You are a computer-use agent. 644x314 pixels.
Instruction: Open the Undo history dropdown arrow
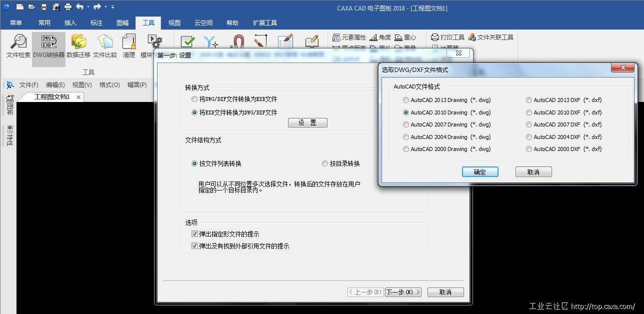click(88, 7)
